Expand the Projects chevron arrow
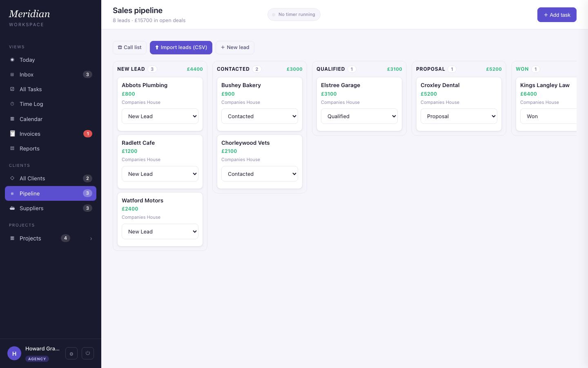Screen dimensions: 588x368 [x=91, y=239]
